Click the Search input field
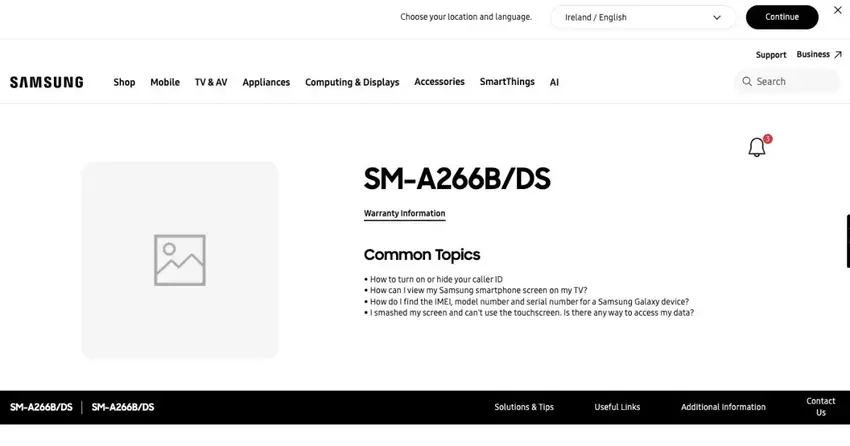Viewport: 850px width, 446px height. click(792, 82)
